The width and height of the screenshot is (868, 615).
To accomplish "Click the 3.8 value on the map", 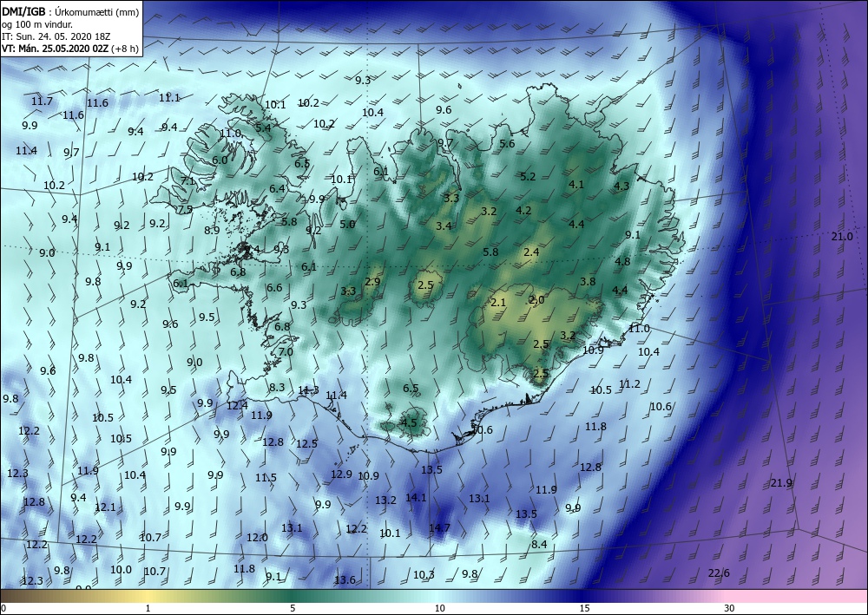I will click(x=588, y=282).
